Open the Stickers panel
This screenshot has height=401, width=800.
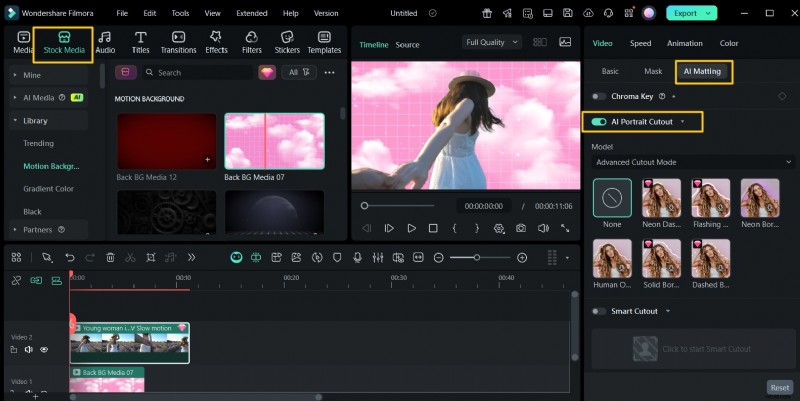point(287,42)
